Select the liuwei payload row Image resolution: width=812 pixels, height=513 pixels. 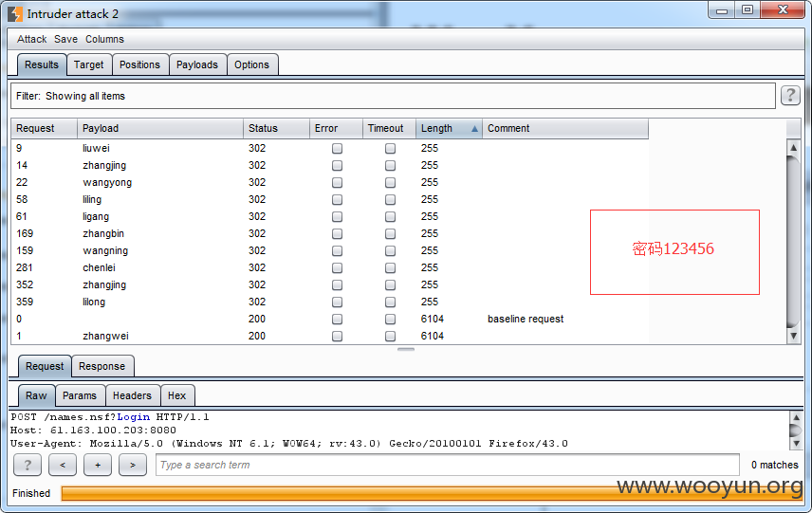pos(330,148)
